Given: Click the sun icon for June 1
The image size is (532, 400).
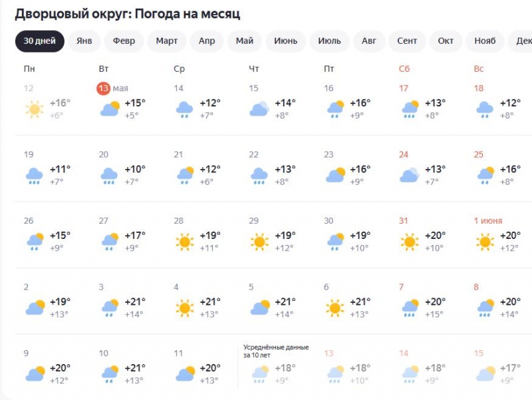Looking at the screenshot, I should tap(485, 241).
